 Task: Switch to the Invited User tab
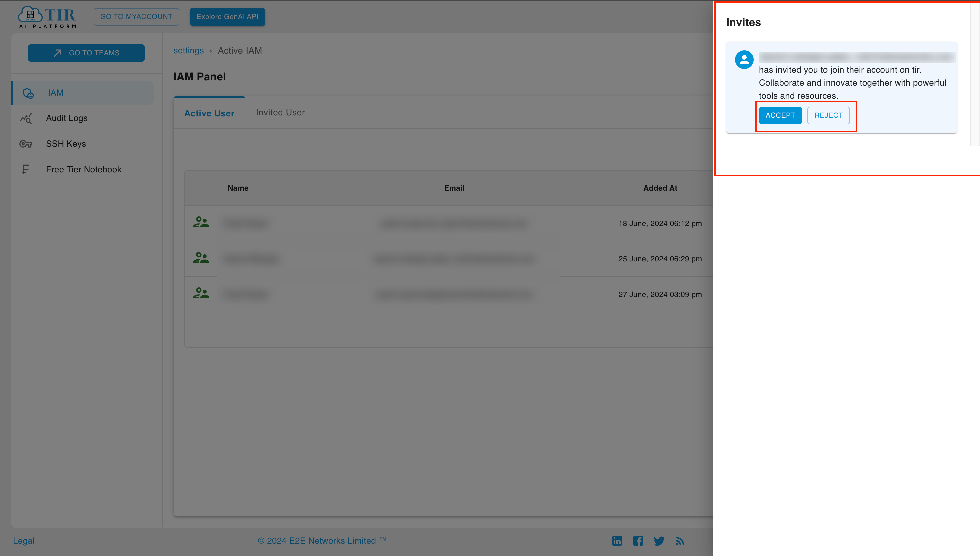280,112
